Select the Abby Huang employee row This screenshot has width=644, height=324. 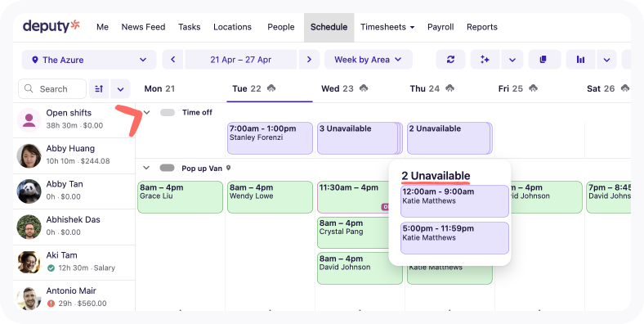pos(74,155)
